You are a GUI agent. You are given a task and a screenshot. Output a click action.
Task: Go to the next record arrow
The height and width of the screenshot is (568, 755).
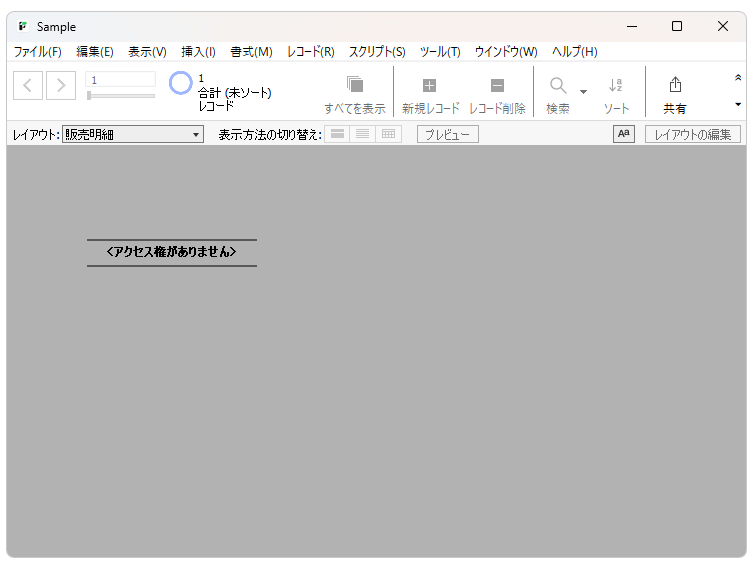pos(61,86)
